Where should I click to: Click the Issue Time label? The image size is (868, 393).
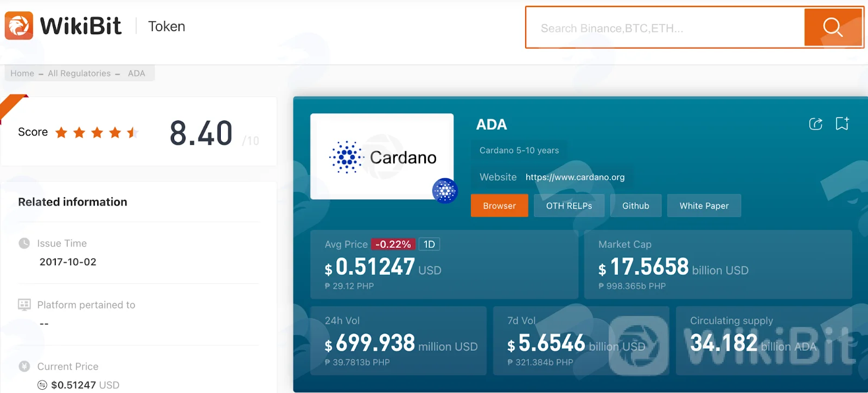(x=62, y=243)
